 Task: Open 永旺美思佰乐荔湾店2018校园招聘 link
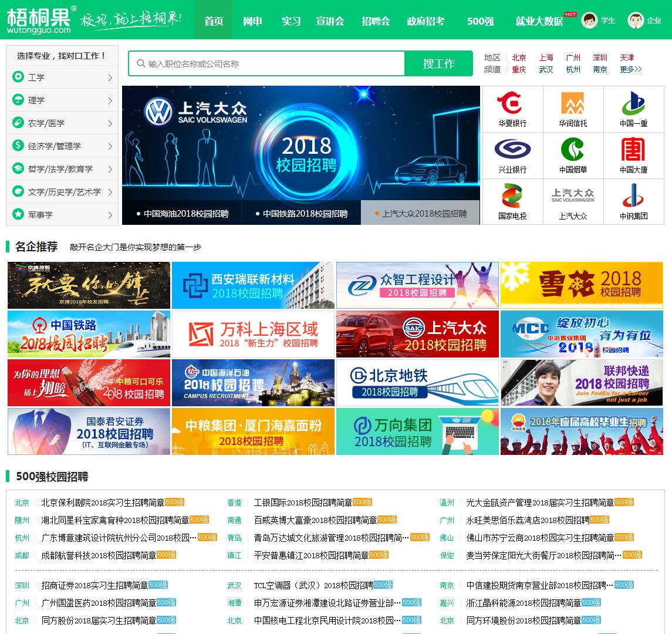pyautogui.click(x=528, y=520)
